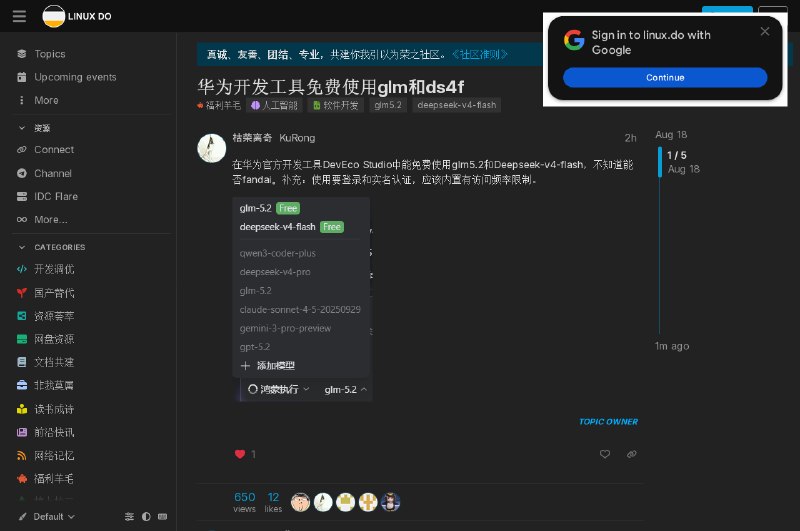Click the 软件开发 tag

tap(336, 106)
